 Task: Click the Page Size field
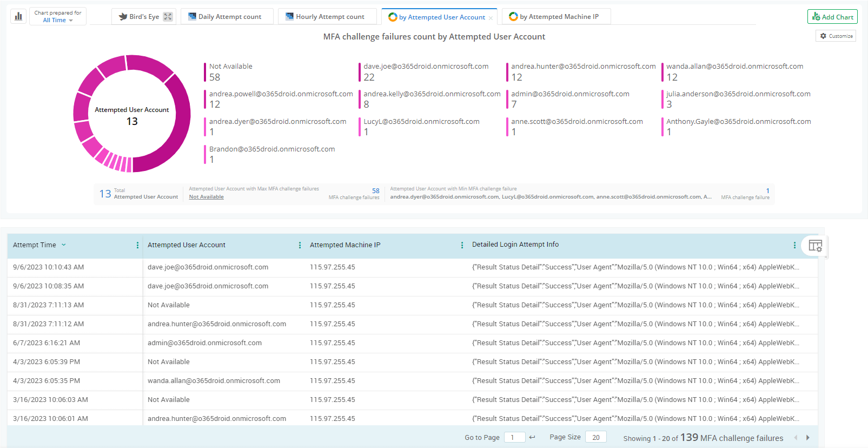pos(595,437)
